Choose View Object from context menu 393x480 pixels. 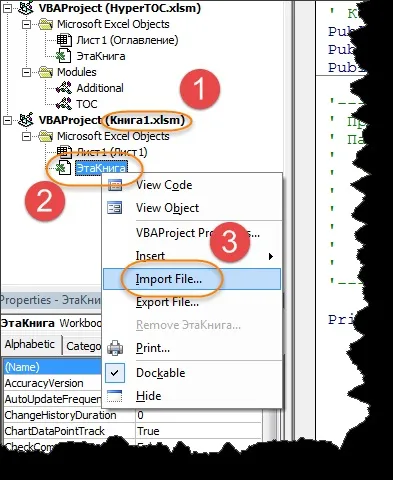click(192, 208)
